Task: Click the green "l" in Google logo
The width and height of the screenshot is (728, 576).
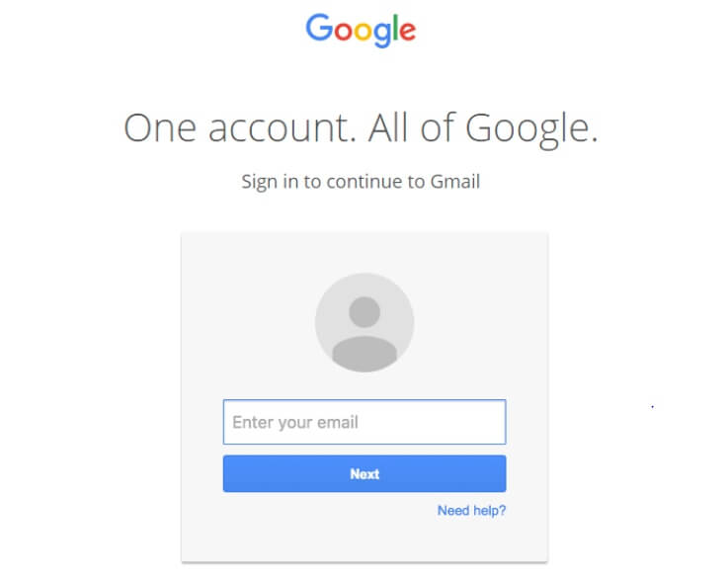Action: [x=394, y=28]
